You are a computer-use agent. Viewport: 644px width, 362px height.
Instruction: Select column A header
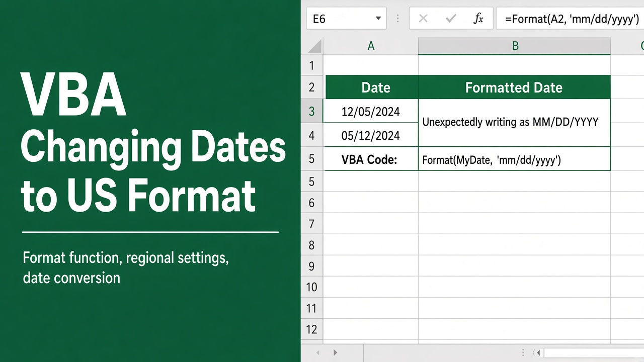pos(371,46)
